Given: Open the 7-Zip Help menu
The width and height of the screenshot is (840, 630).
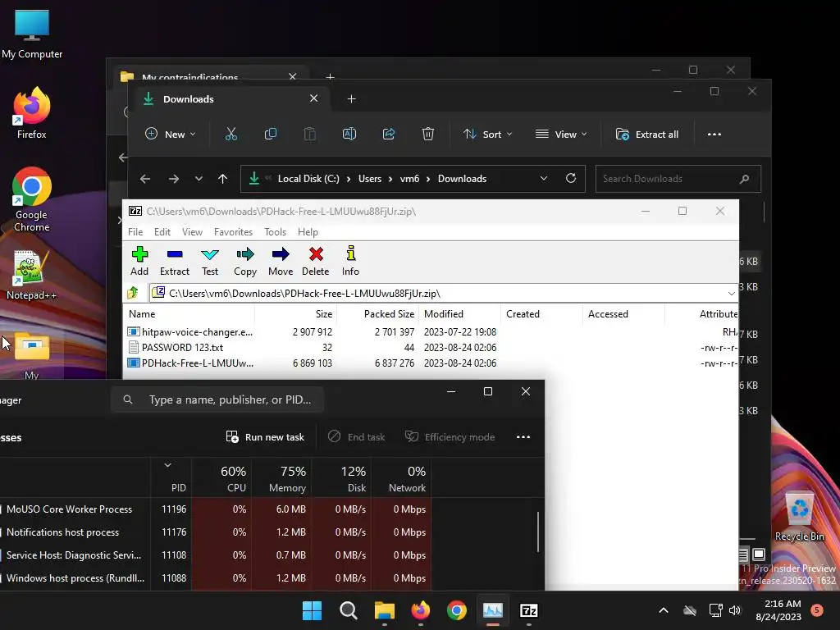Looking at the screenshot, I should pyautogui.click(x=308, y=232).
